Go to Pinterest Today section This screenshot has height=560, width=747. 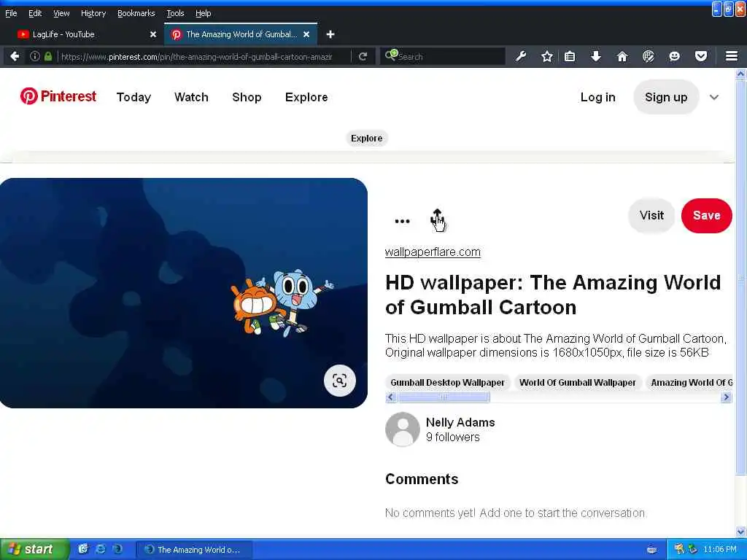(x=133, y=97)
